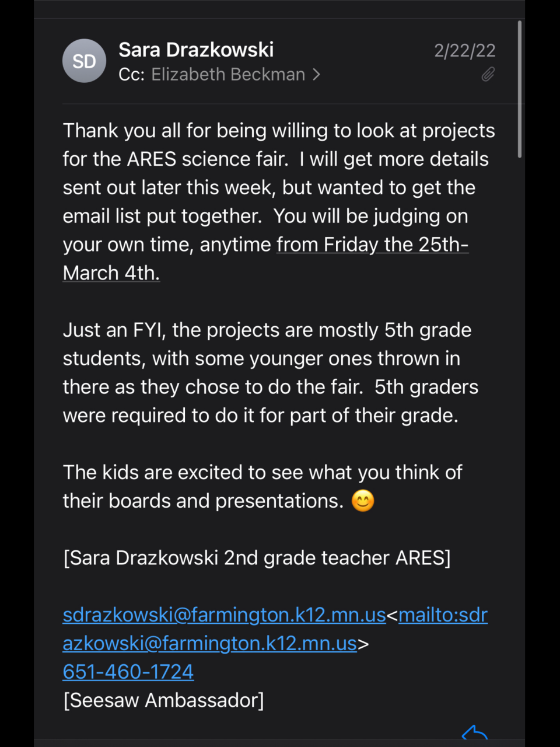
Task: Click the "mailto:sdr" link
Action: point(443,615)
